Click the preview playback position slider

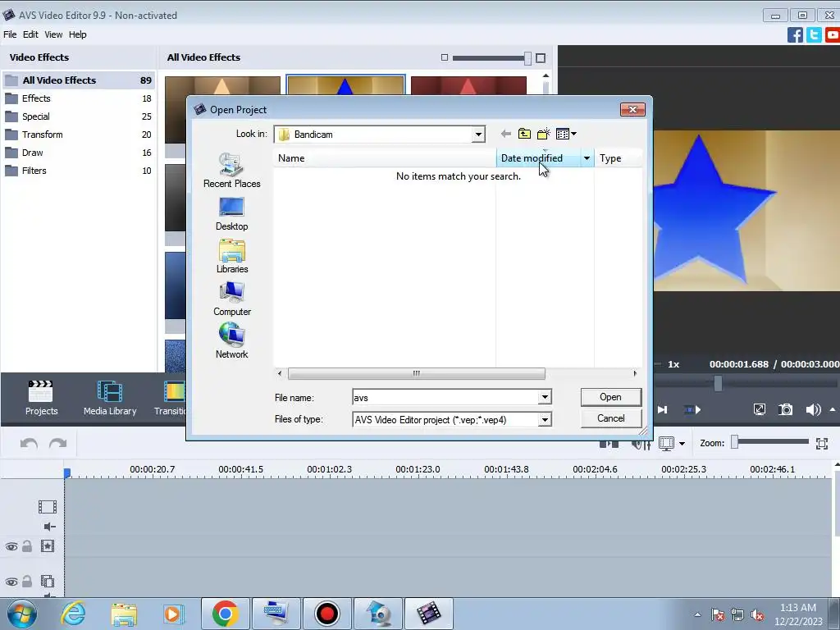[718, 384]
